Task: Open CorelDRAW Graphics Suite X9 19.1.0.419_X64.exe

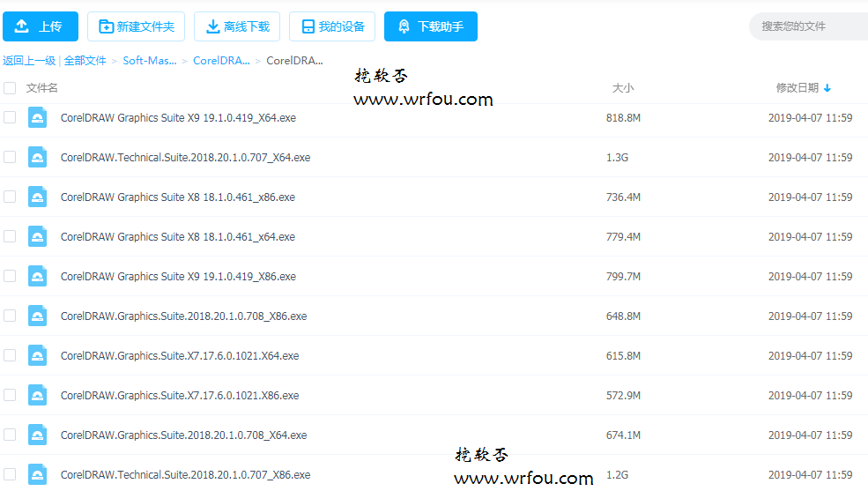Action: pyautogui.click(x=178, y=118)
